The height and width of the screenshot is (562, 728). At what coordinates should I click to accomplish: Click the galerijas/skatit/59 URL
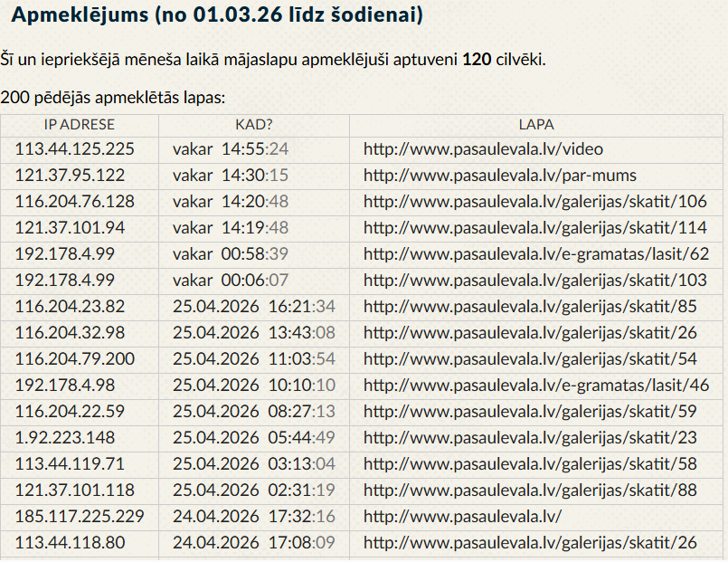click(530, 412)
